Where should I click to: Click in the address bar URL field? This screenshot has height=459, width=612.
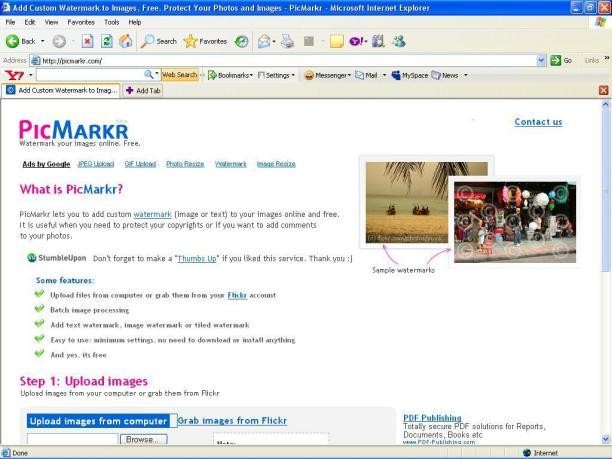[x=284, y=60]
